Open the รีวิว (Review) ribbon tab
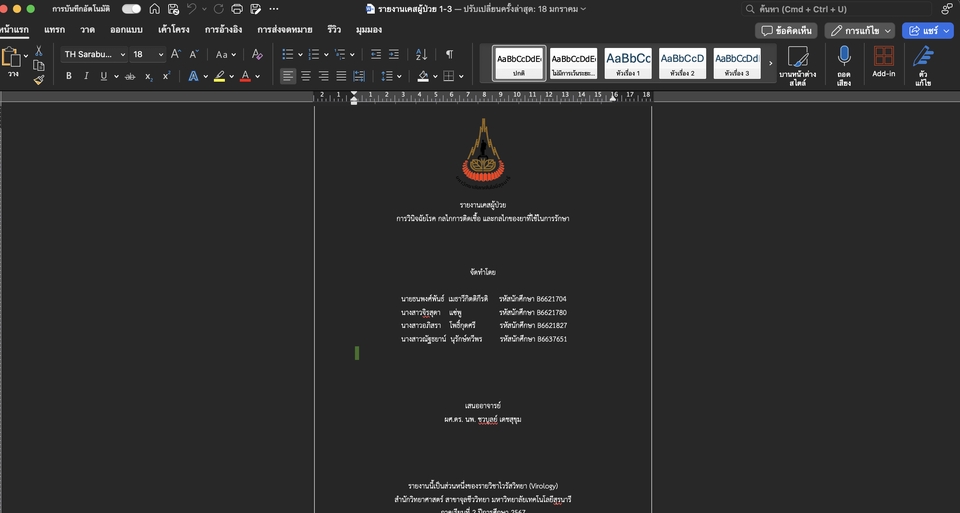Viewport: 960px width, 513px height. [x=334, y=29]
